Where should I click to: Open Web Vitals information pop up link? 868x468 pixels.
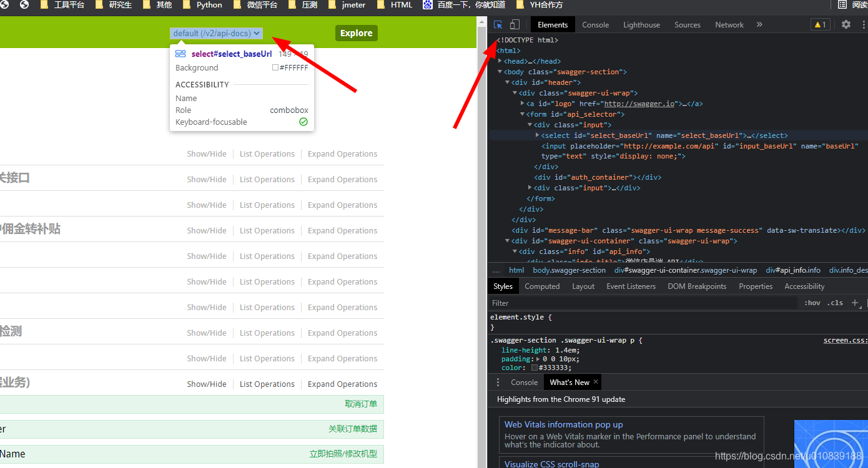point(563,424)
